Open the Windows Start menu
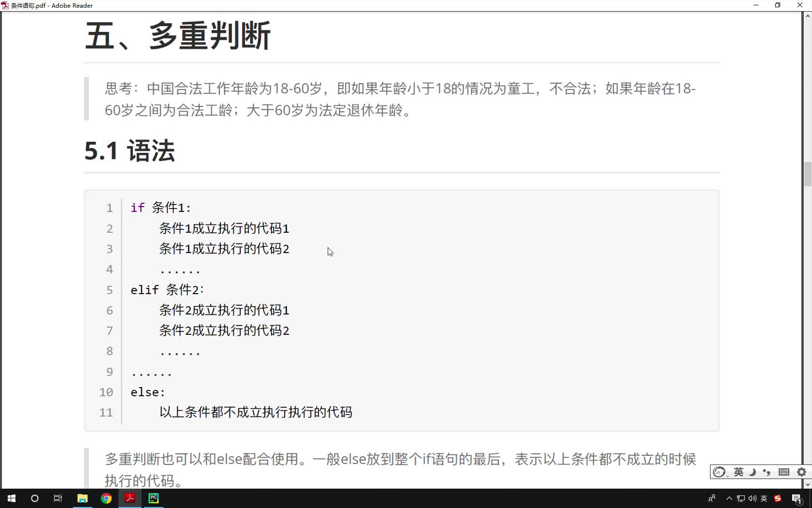 pos(12,498)
